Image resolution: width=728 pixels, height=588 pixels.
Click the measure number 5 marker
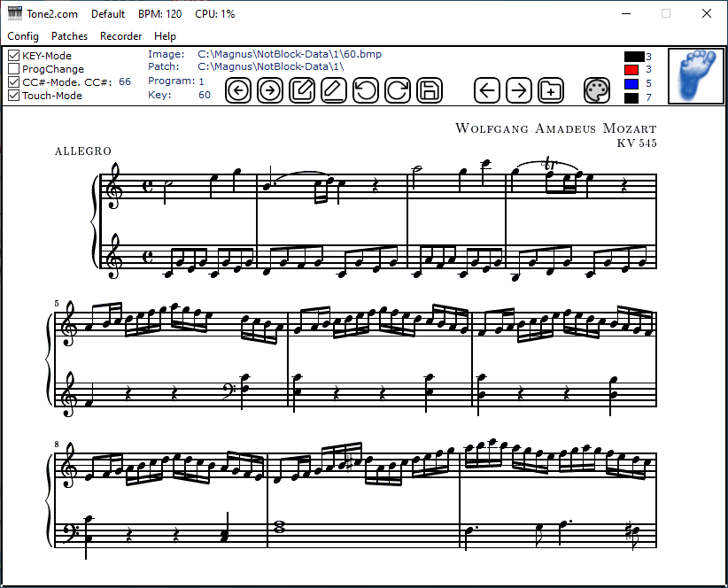point(57,304)
